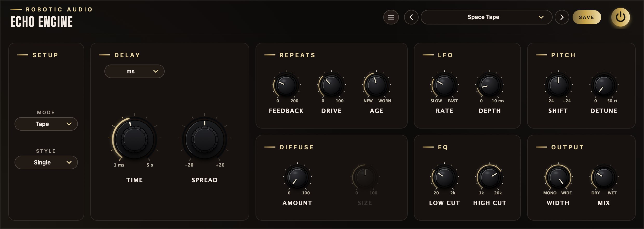
Task: Click the "OUTPUT" section header
Action: 568,147
